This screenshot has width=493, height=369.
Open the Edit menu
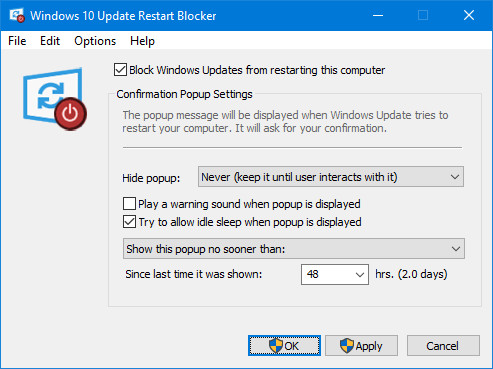point(50,41)
